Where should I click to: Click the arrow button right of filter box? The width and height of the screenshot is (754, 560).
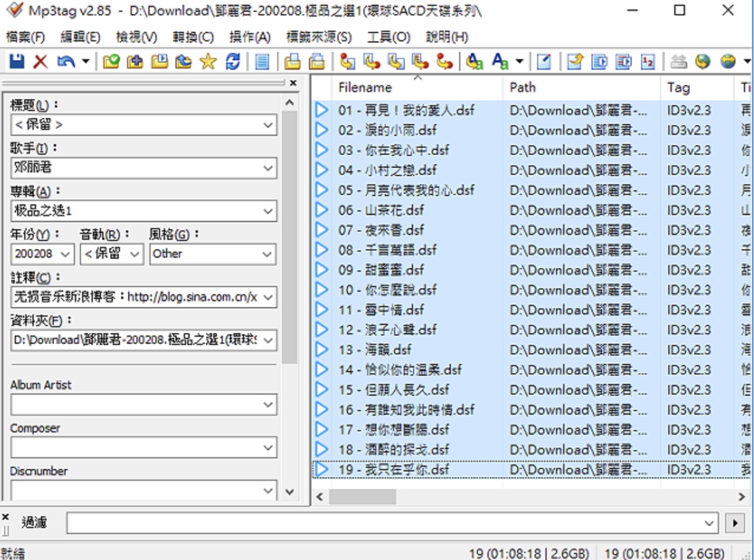pyautogui.click(x=735, y=523)
